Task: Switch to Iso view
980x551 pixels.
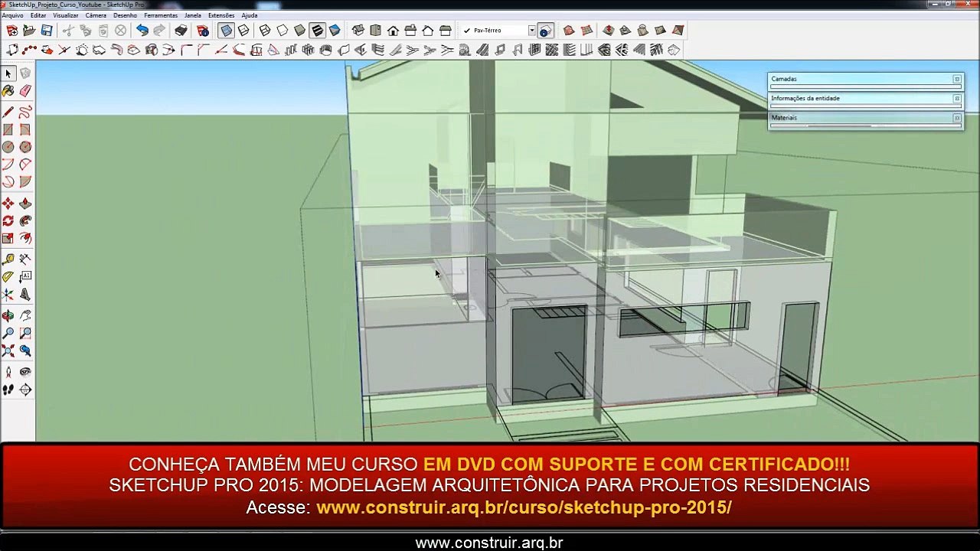Action: pyautogui.click(x=358, y=31)
